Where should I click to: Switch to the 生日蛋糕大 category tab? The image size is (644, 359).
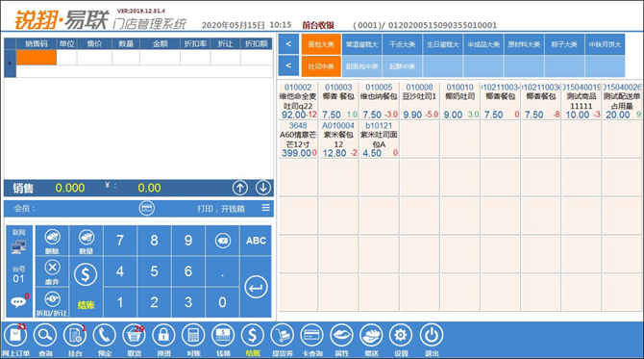[443, 44]
